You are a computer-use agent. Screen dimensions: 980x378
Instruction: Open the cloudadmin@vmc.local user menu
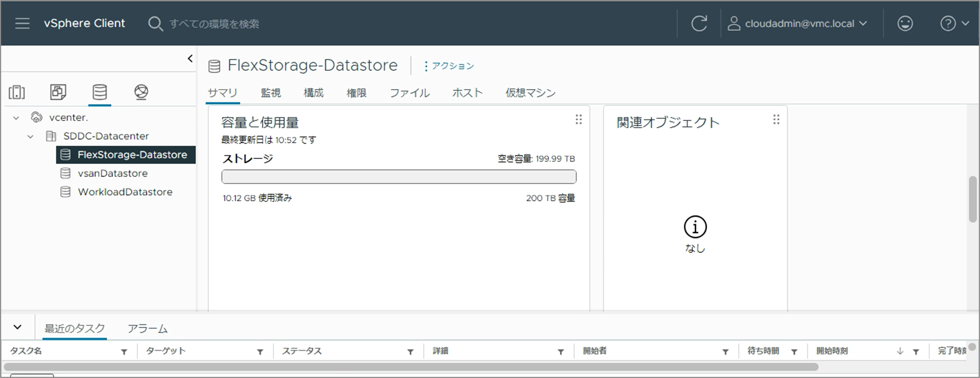point(797,23)
